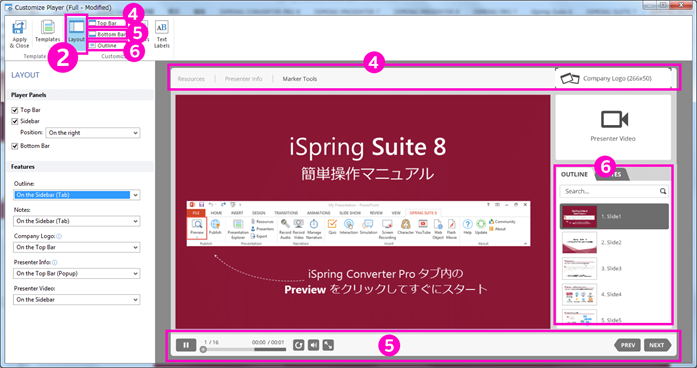Click Presenter Info in preview top bar
The image size is (697, 368).
(243, 79)
